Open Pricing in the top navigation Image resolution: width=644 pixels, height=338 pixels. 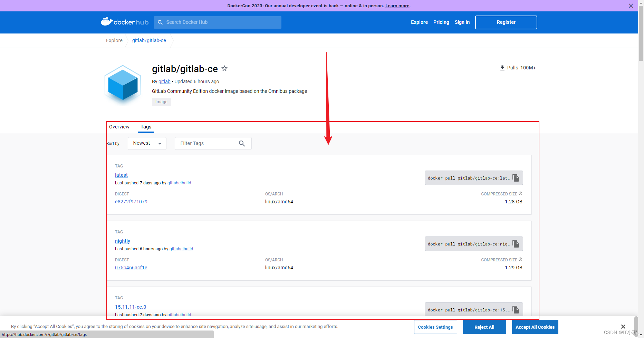441,22
